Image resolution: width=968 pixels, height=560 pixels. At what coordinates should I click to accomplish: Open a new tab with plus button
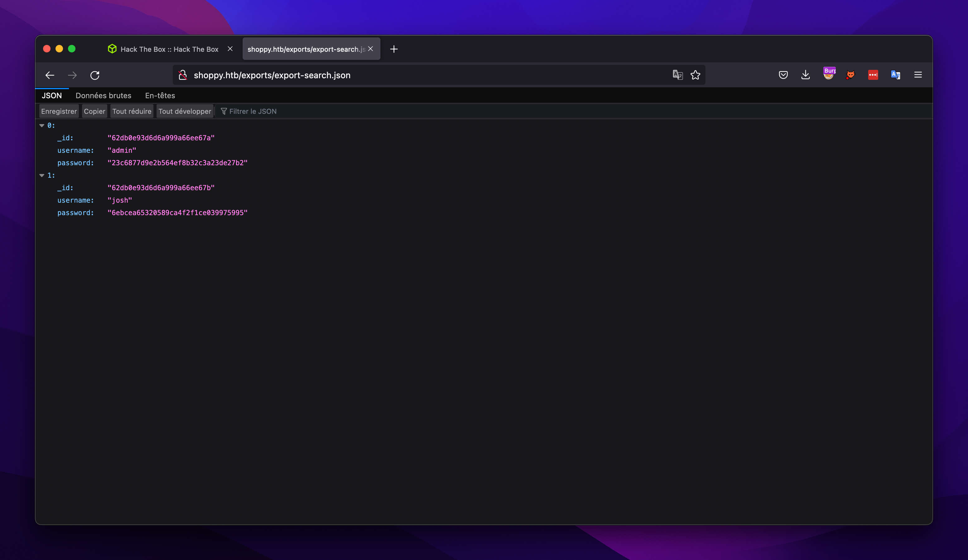pos(394,49)
